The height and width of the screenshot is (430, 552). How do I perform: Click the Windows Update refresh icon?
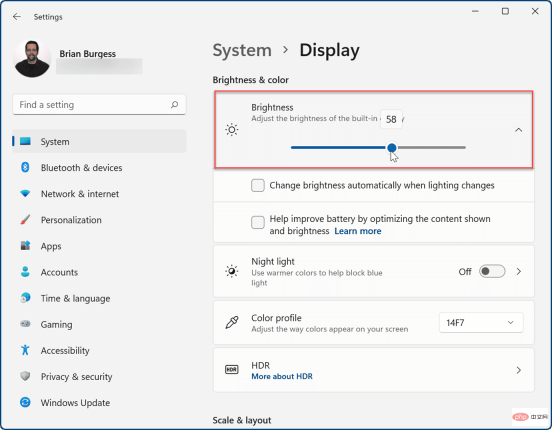[x=25, y=402]
